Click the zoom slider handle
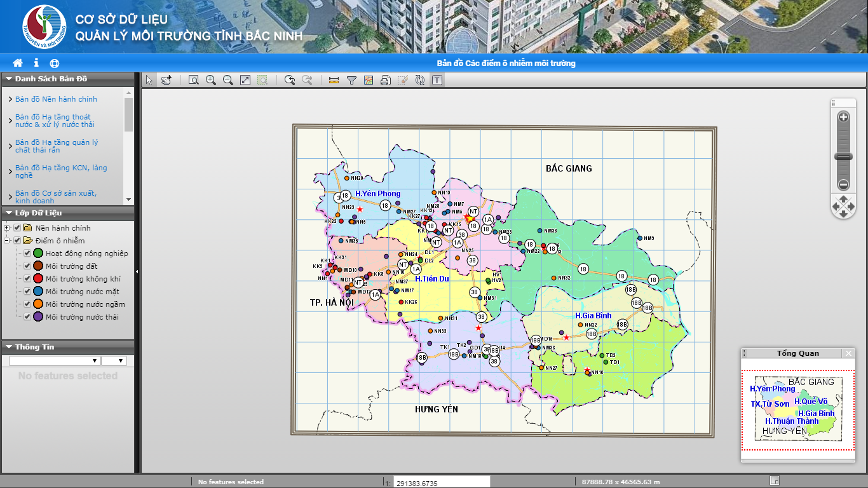 843,156
